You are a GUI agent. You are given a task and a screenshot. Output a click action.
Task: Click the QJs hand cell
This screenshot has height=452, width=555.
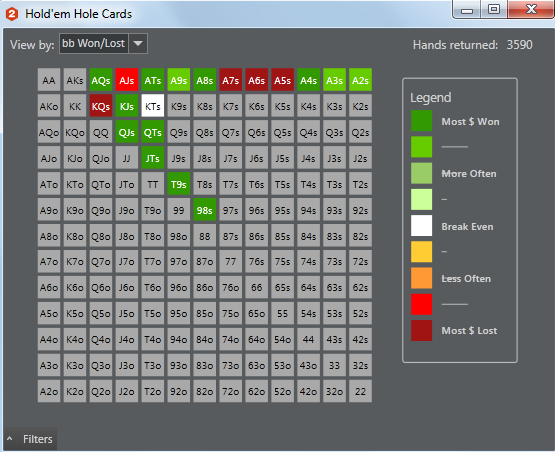(127, 132)
